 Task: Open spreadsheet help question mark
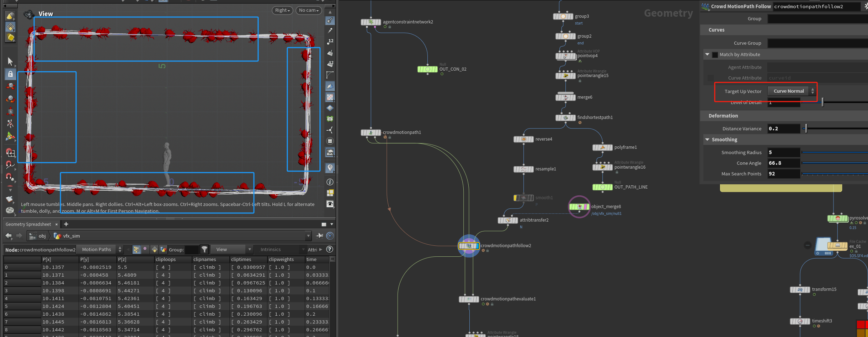(x=330, y=250)
